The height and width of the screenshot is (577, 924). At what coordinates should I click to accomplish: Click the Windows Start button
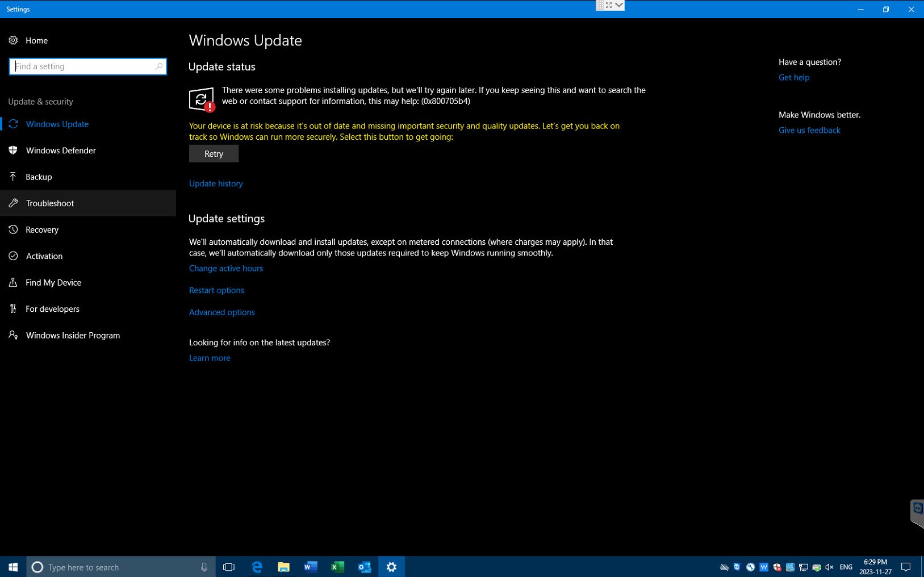point(13,567)
